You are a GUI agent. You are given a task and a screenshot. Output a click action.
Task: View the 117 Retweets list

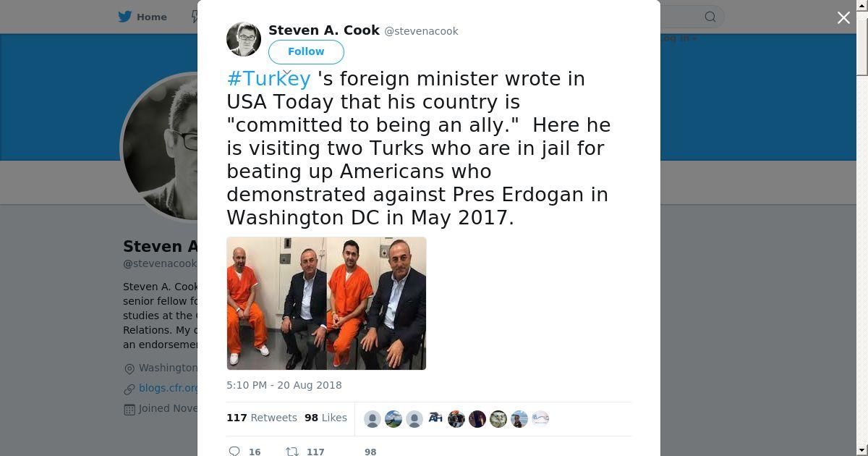(x=262, y=418)
